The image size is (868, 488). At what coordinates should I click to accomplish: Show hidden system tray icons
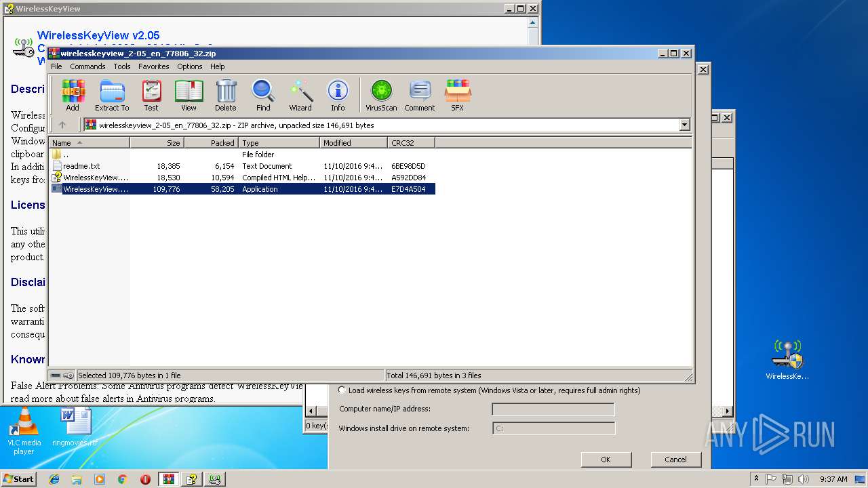pyautogui.click(x=756, y=479)
